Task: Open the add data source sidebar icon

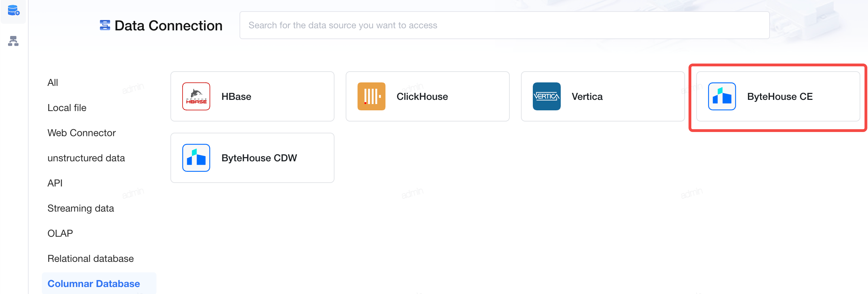Action: click(13, 10)
